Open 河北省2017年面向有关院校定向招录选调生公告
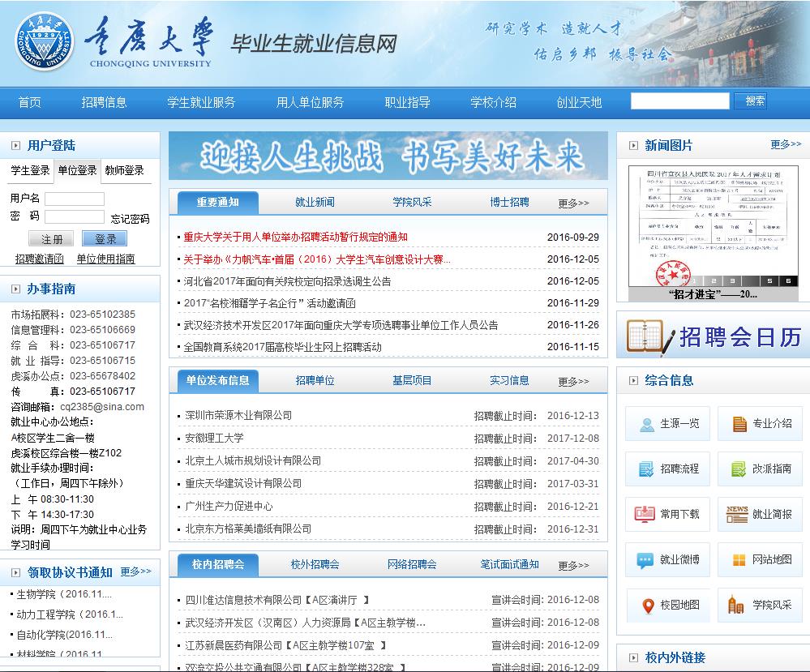The width and height of the screenshot is (810, 672). click(287, 281)
